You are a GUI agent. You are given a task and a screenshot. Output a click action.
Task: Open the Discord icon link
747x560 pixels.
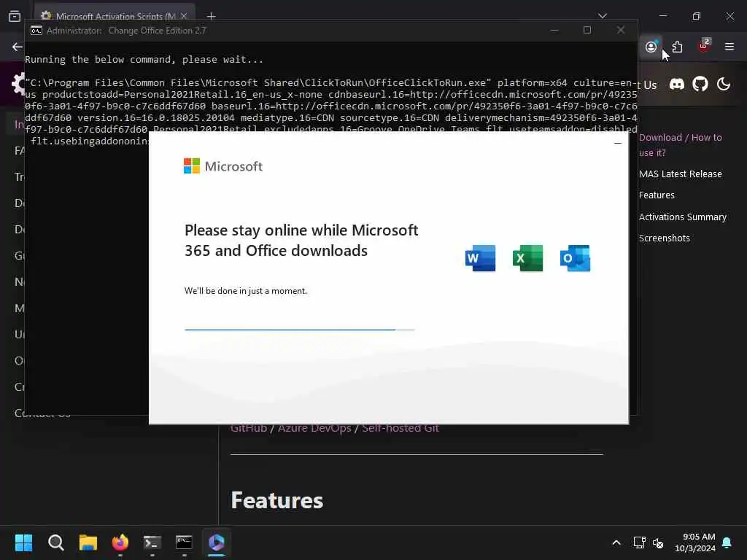tap(676, 85)
